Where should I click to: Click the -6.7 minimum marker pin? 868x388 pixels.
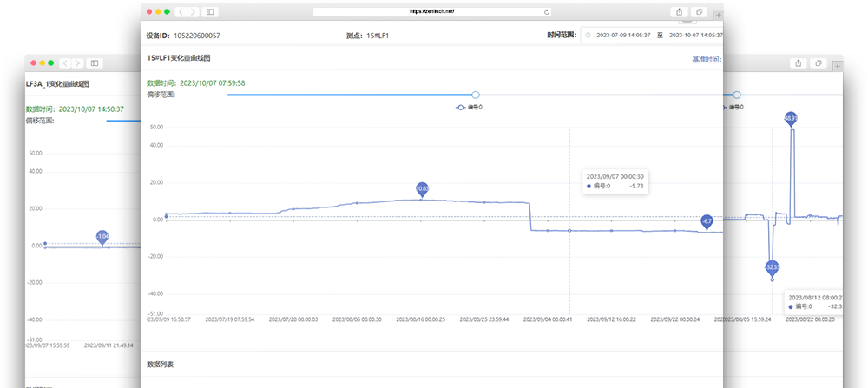coord(707,222)
